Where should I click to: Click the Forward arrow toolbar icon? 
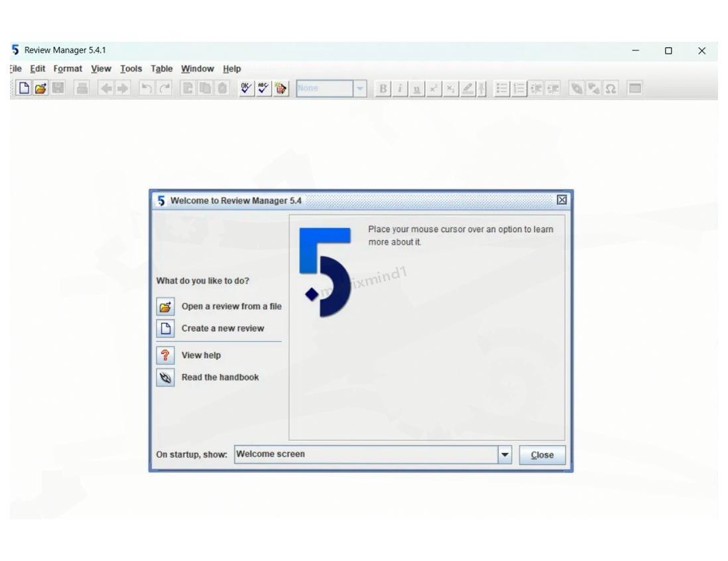click(x=123, y=88)
